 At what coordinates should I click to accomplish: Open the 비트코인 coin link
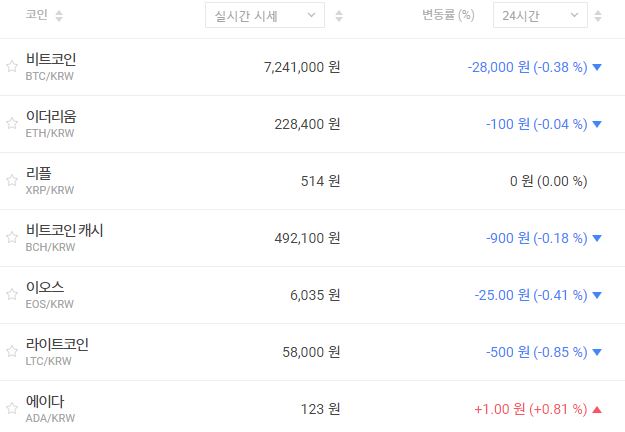coord(51,60)
